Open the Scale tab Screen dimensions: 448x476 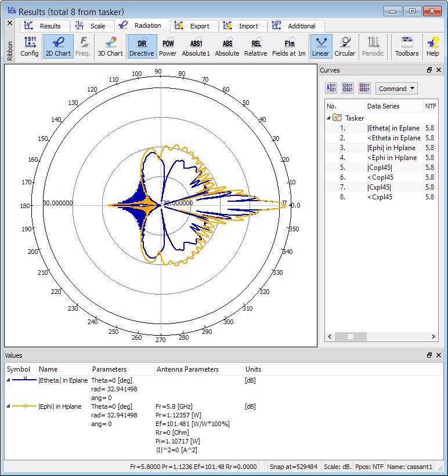click(x=92, y=26)
